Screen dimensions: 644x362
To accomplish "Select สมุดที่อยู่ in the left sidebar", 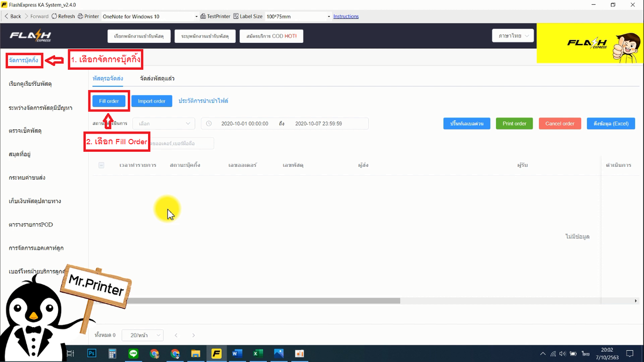I will [x=20, y=154].
